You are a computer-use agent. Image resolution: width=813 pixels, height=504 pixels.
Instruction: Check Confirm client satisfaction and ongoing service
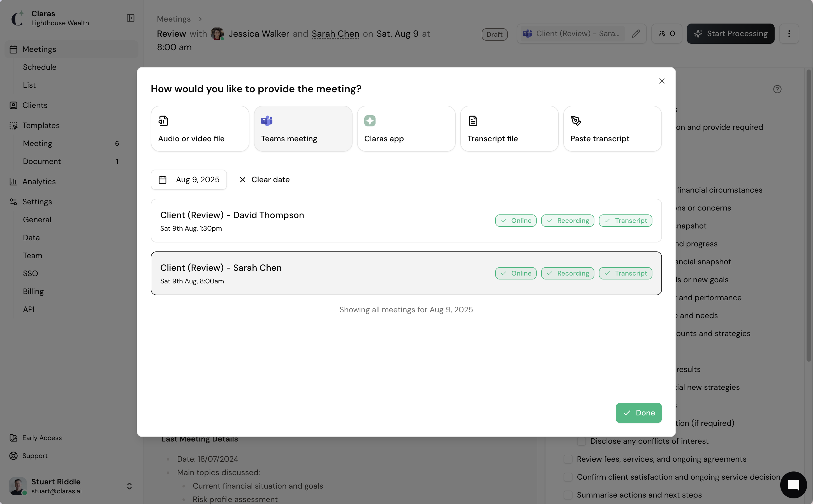pos(568,477)
